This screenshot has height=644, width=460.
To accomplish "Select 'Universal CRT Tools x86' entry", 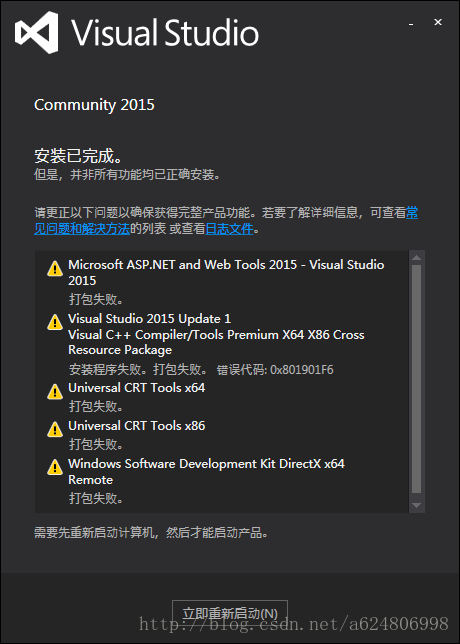I will pyautogui.click(x=137, y=426).
